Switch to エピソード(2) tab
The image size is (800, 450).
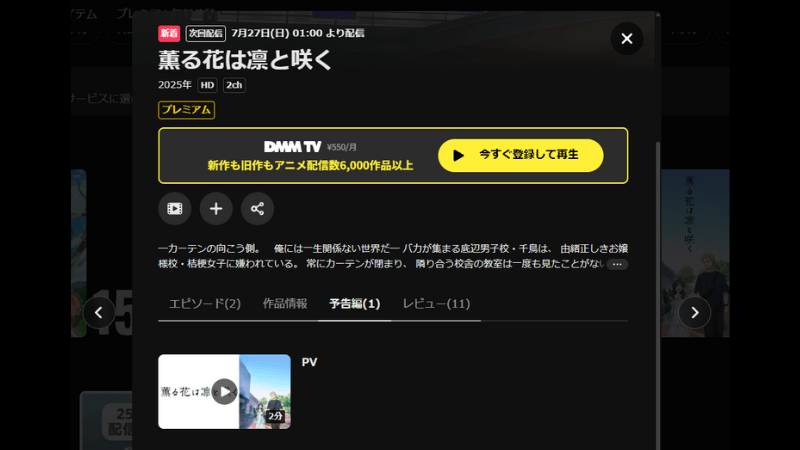(205, 304)
